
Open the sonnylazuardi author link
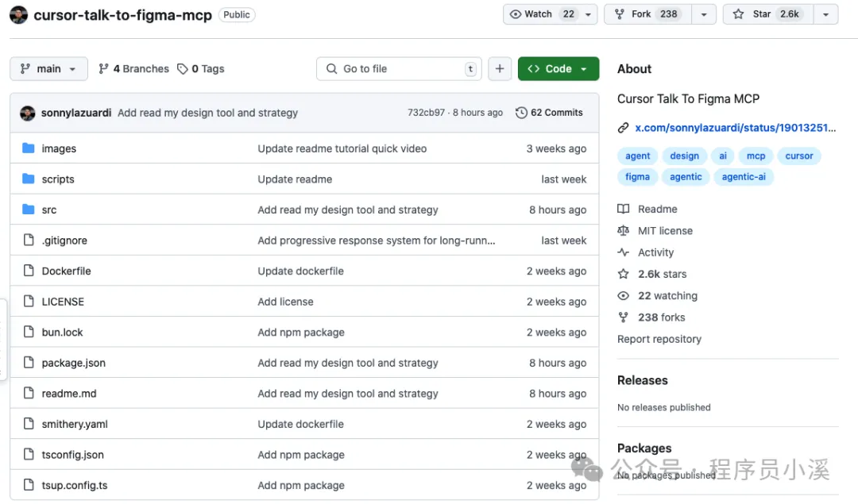point(76,113)
